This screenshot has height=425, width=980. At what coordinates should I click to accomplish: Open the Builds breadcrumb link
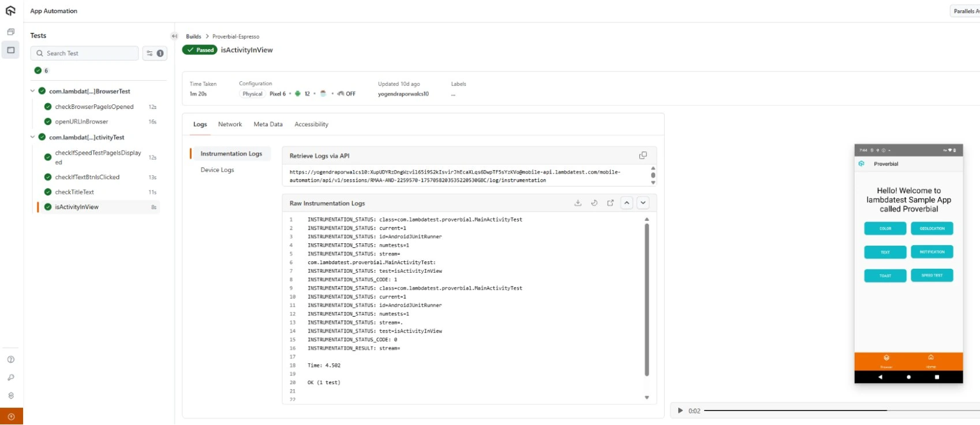[193, 36]
